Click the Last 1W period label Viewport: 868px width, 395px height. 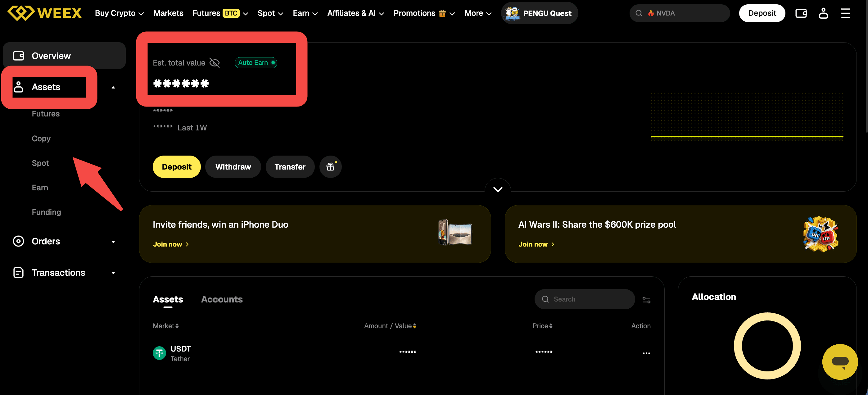[192, 128]
